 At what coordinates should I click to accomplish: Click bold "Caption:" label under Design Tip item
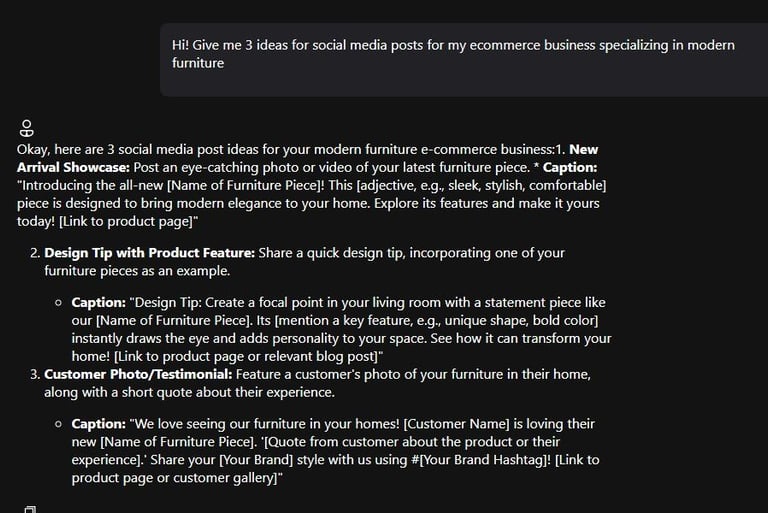click(x=98, y=302)
